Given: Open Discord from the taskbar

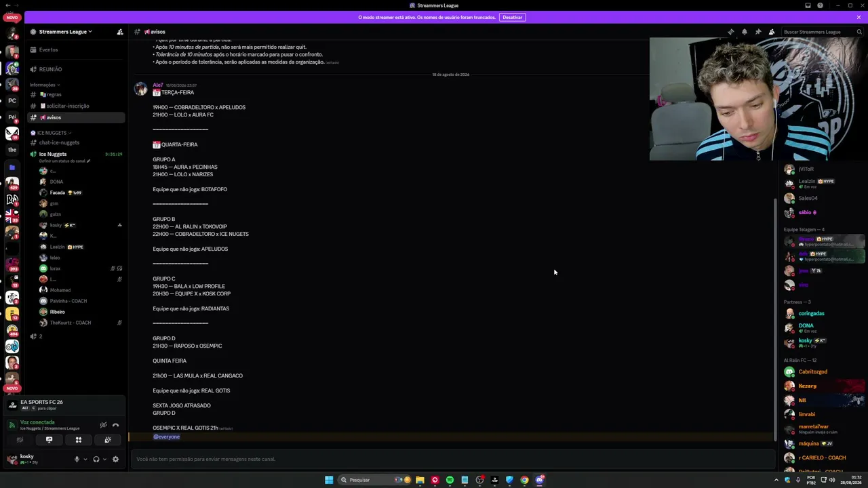Looking at the screenshot, I should pos(540,480).
